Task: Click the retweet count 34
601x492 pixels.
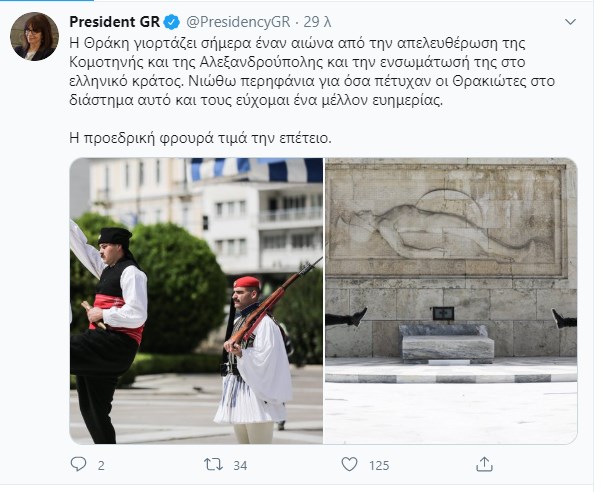Action: pyautogui.click(x=240, y=465)
